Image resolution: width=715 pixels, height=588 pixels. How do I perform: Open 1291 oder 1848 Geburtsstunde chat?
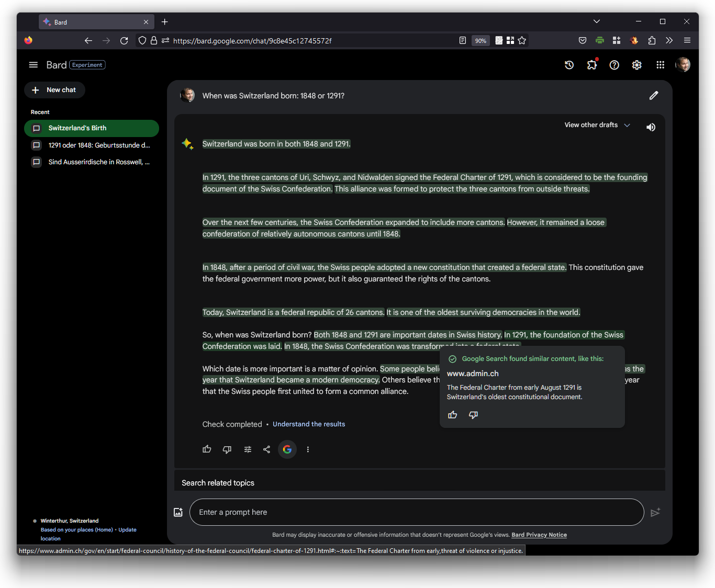(x=92, y=145)
